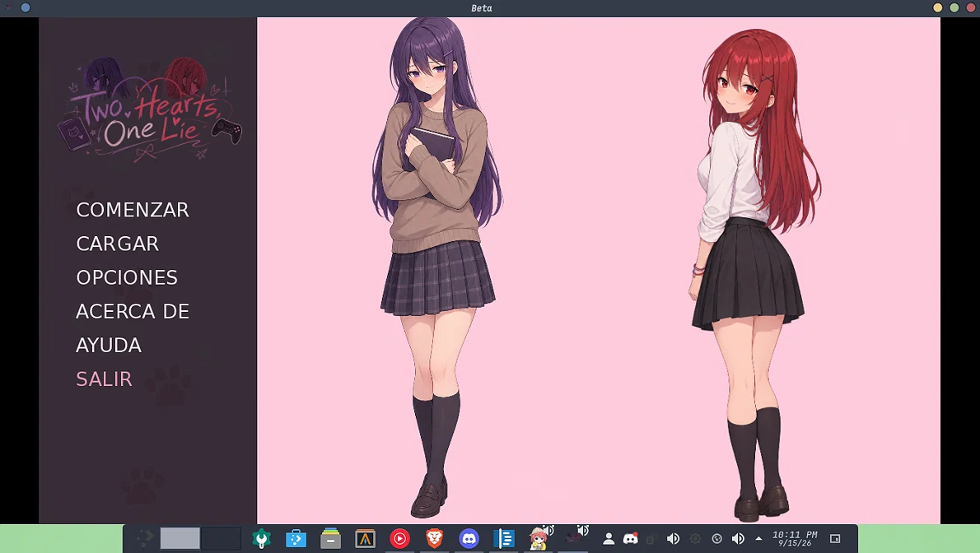
Task: Select ACERCA DE in the game menu
Action: (133, 311)
